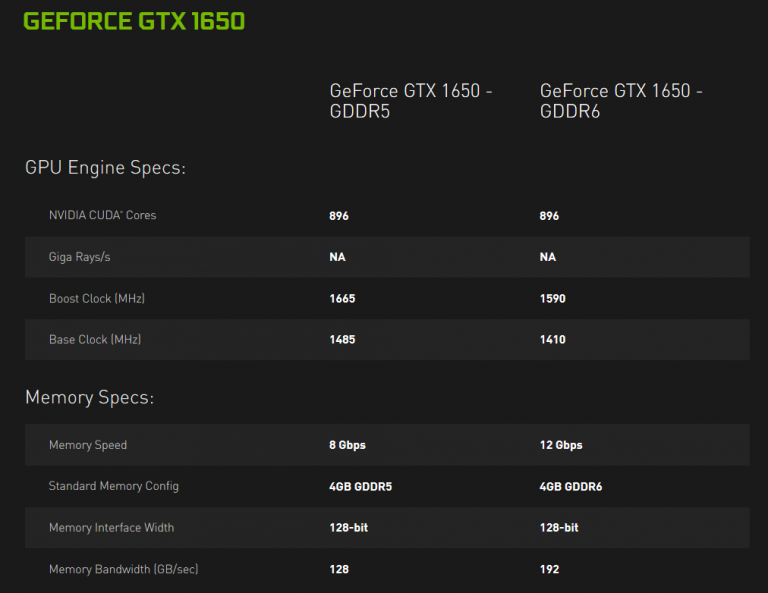Click the GDDR6 CUDA Cores value 896

549,216
